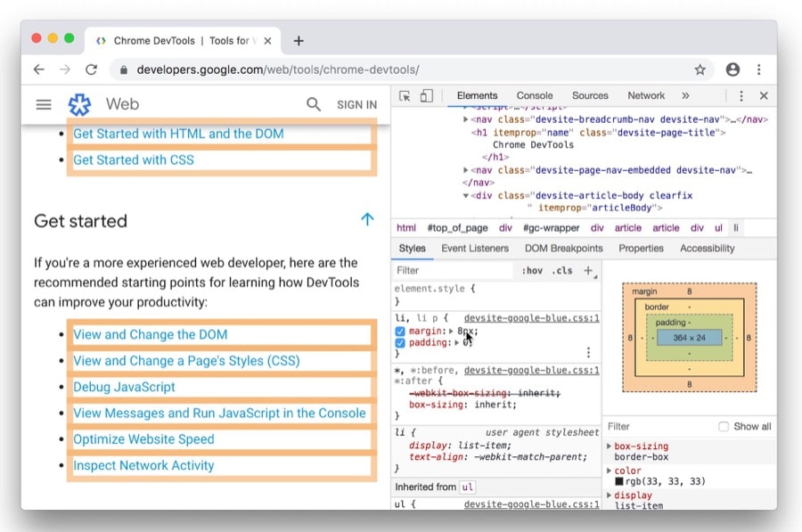Switch to the Console tab
The image size is (802, 532).
[x=535, y=96]
